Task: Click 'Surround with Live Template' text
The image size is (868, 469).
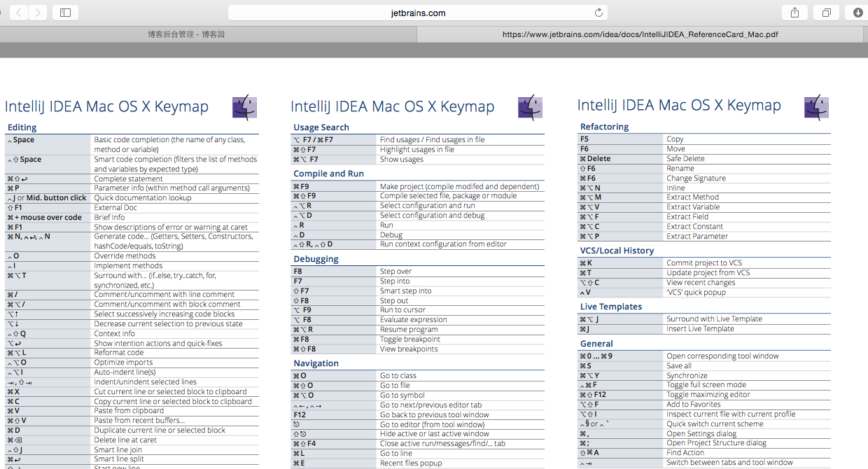Action: pyautogui.click(x=714, y=319)
